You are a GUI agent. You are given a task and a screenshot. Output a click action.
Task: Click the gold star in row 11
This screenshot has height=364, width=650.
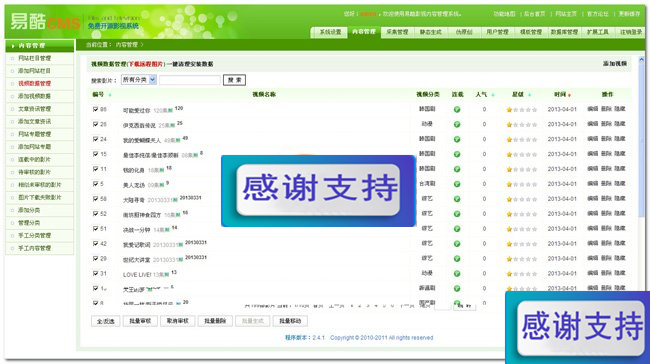click(509, 170)
